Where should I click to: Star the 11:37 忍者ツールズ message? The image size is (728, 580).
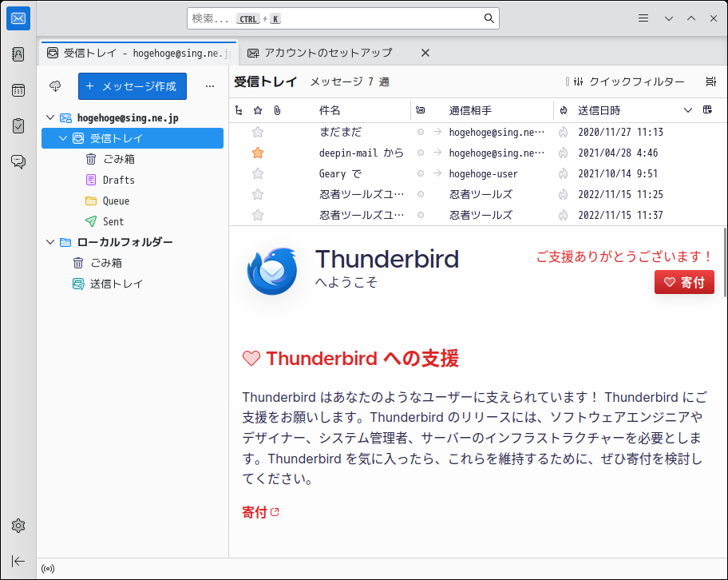258,215
